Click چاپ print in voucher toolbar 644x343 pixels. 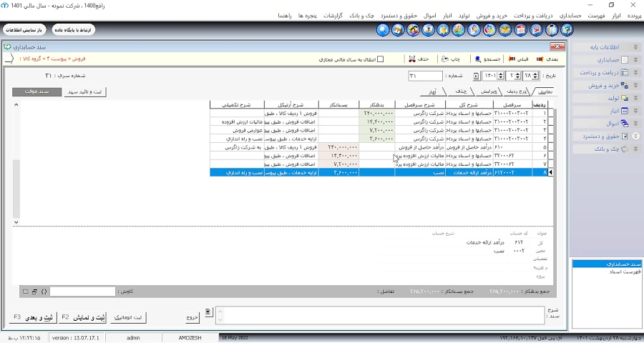[451, 59]
